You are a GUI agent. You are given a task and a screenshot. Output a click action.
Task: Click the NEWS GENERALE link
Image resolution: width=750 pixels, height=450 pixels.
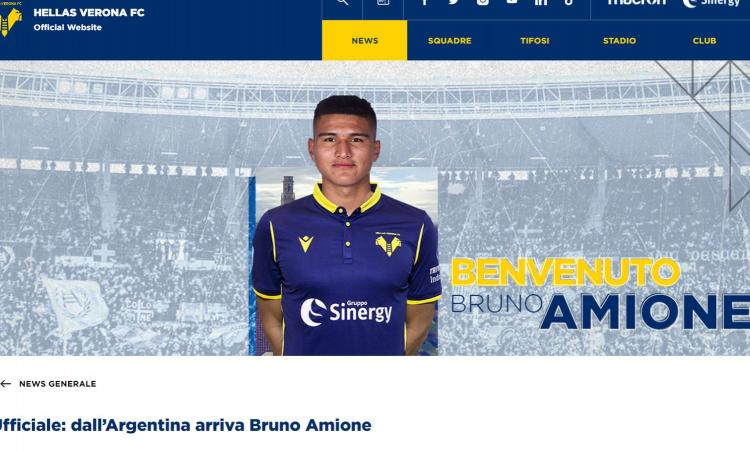point(57,384)
